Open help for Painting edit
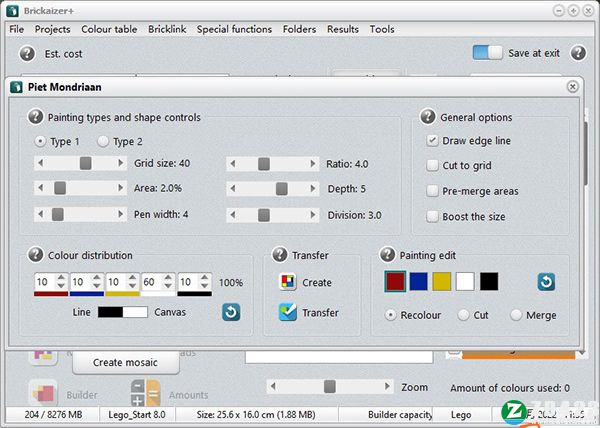 [x=388, y=255]
